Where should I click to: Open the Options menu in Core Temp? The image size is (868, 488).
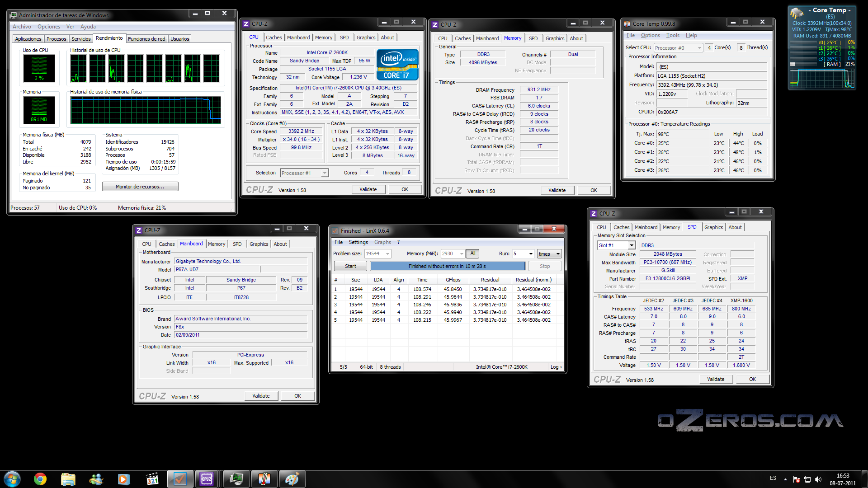650,35
